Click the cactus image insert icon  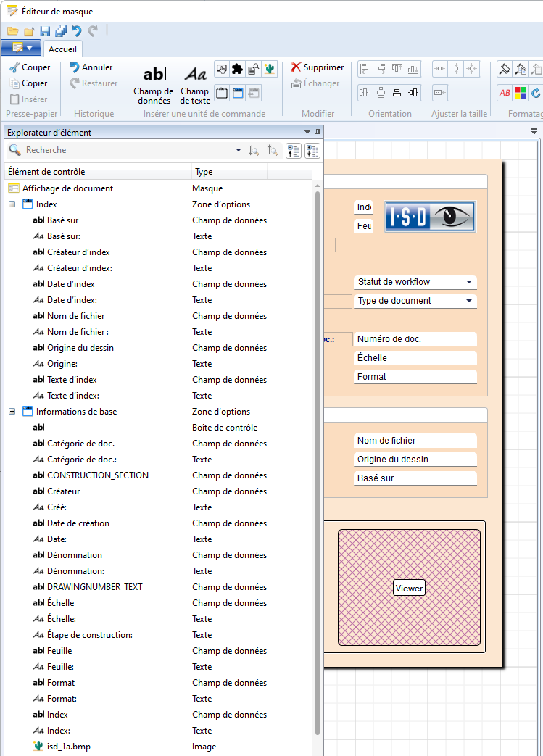point(270,69)
